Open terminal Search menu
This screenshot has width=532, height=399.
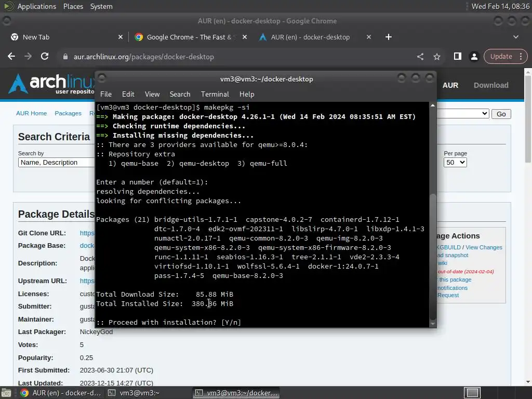point(180,94)
